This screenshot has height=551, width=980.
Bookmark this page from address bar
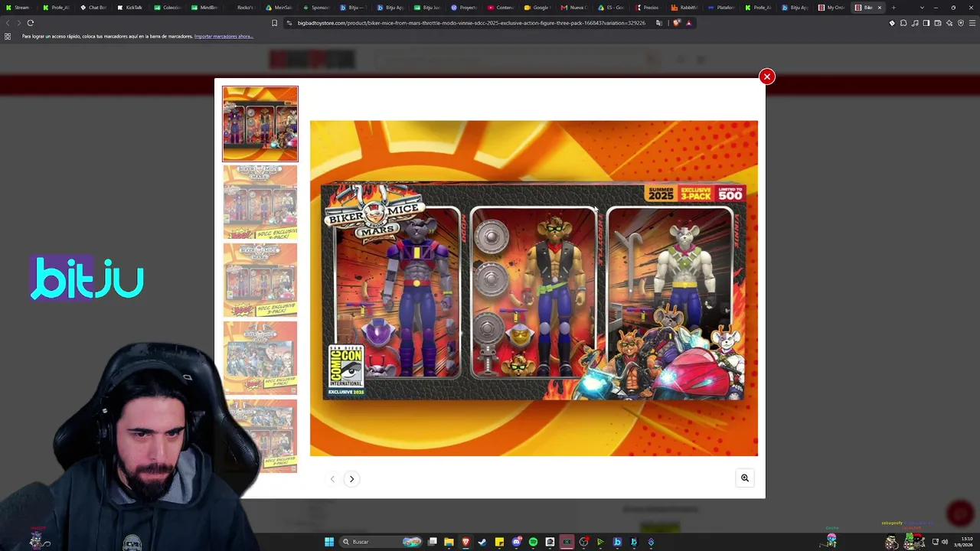274,23
